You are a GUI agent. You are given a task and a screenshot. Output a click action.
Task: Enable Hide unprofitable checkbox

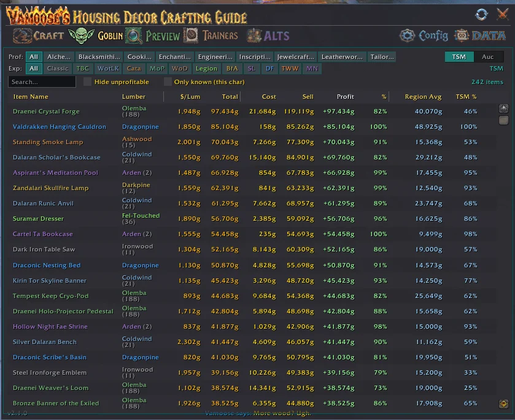pos(87,82)
